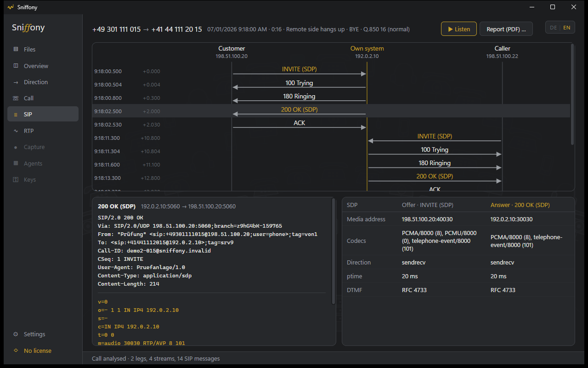Viewport: 588px width, 368px height.
Task: Select the Direction arrow icon
Action: point(16,82)
